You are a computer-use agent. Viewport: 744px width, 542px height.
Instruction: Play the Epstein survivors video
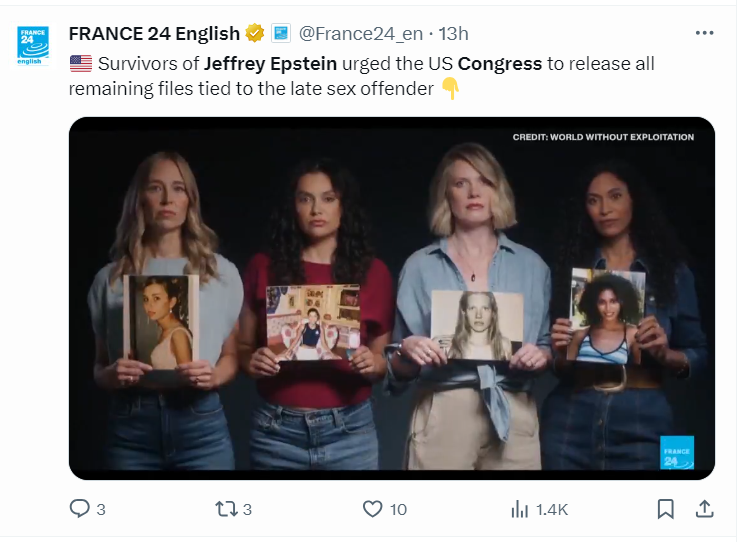tap(392, 298)
